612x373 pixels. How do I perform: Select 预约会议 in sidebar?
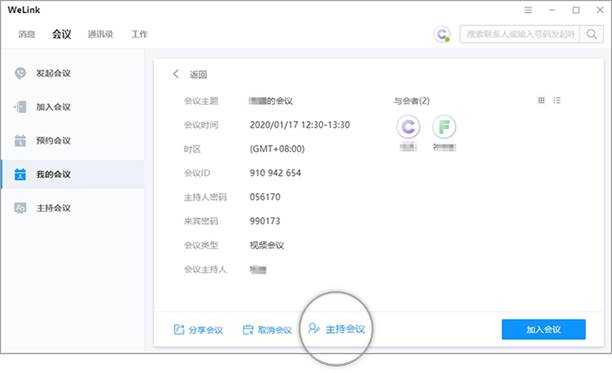[73, 140]
